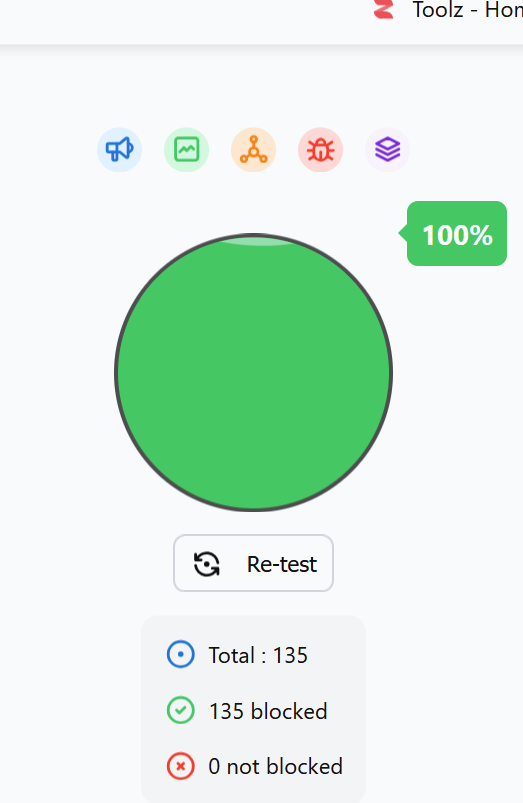Select the 0 not blocked label
This screenshot has height=803, width=523.
pyautogui.click(x=276, y=767)
